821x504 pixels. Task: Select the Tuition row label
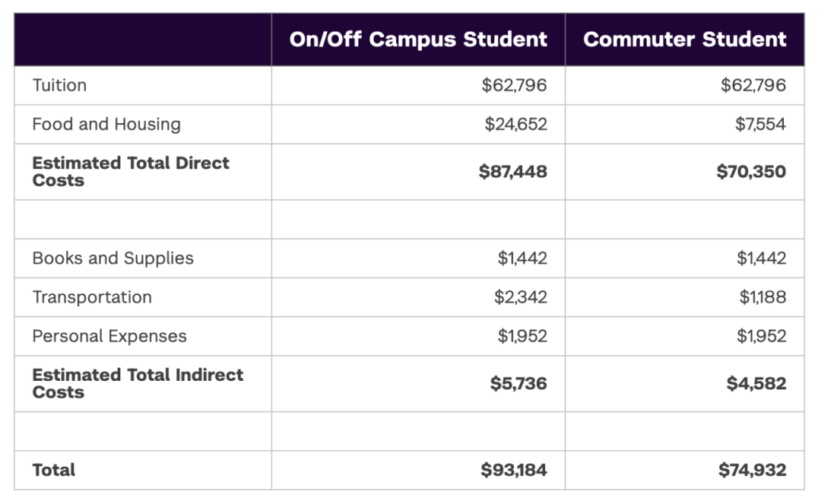(x=59, y=85)
